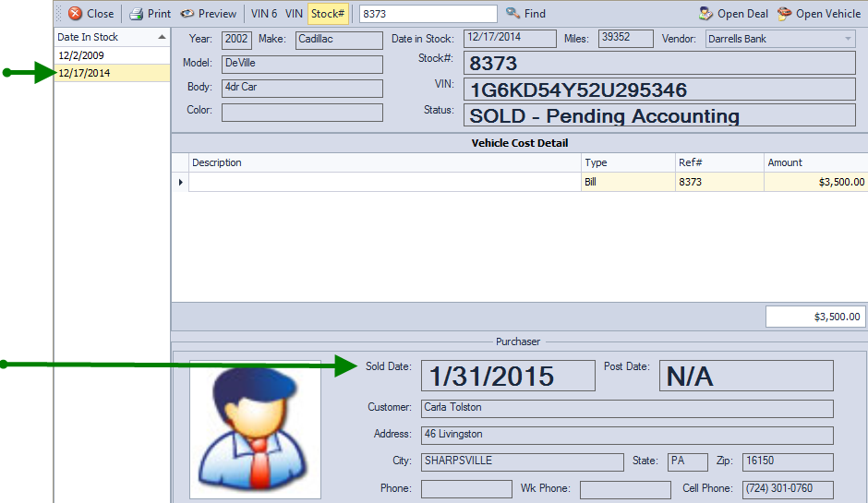Screen dimensions: 868x503
Task: Click the large Stock# field 8373
Action: click(660, 63)
